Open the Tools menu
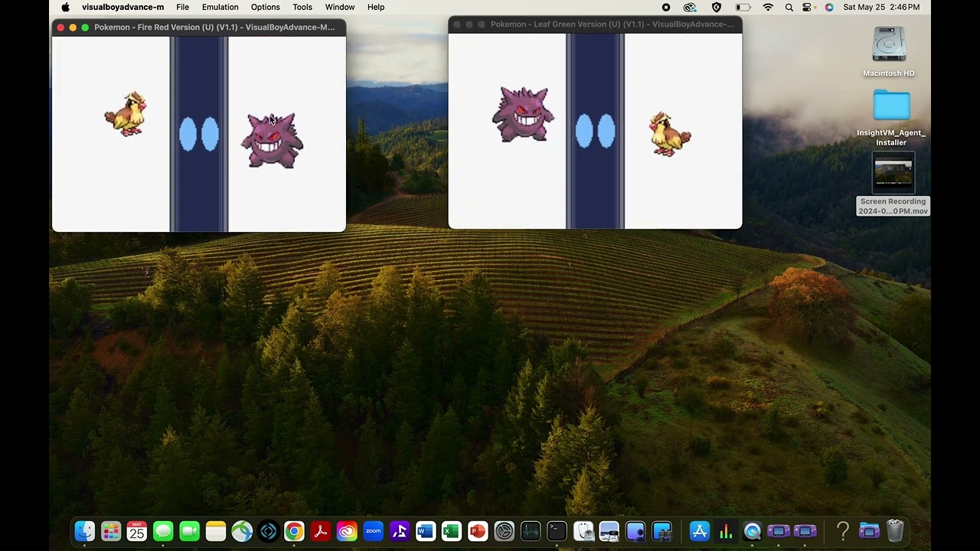 302,7
